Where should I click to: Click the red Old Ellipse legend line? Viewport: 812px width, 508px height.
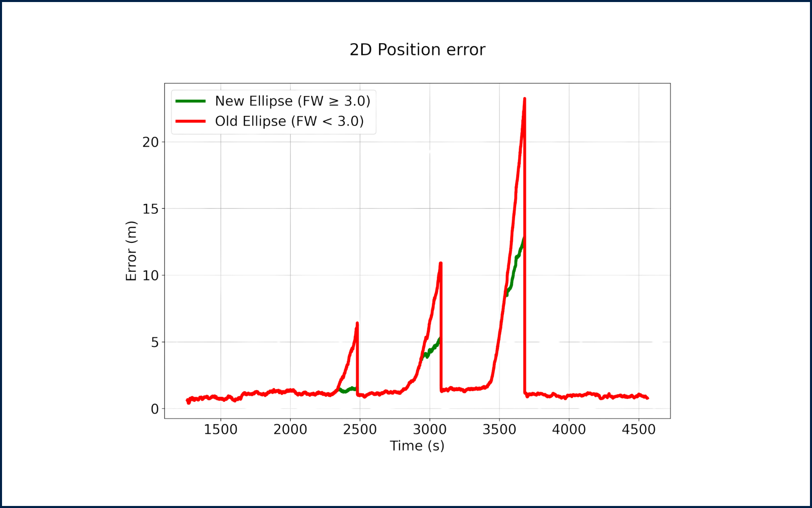coord(192,121)
